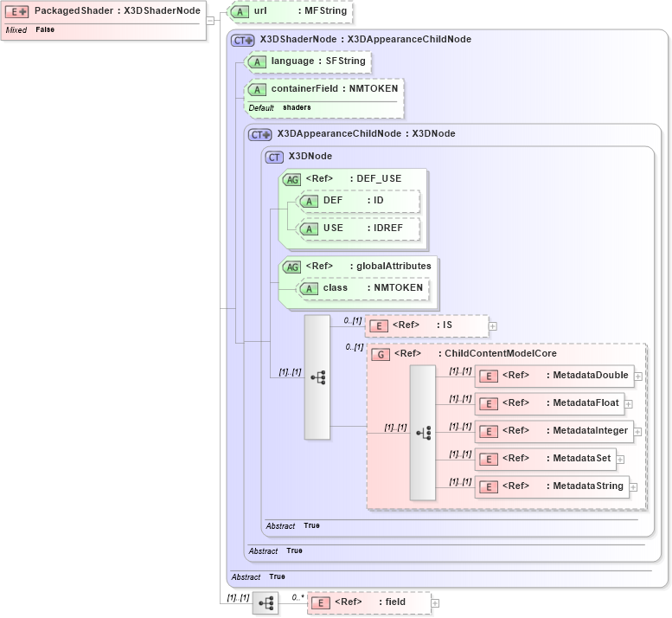
Task: Click the E icon of MetadataDouble
Action: pos(489,377)
